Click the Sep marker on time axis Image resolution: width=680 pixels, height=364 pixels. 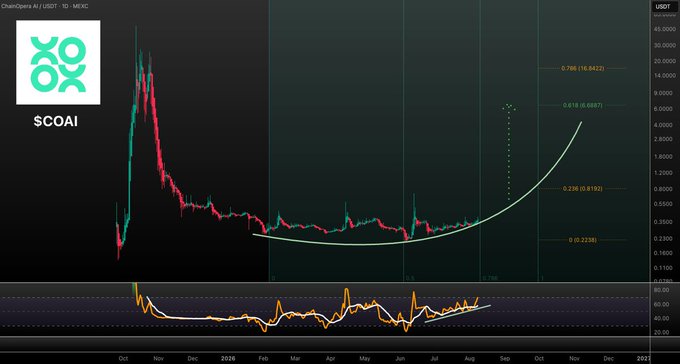(x=504, y=359)
